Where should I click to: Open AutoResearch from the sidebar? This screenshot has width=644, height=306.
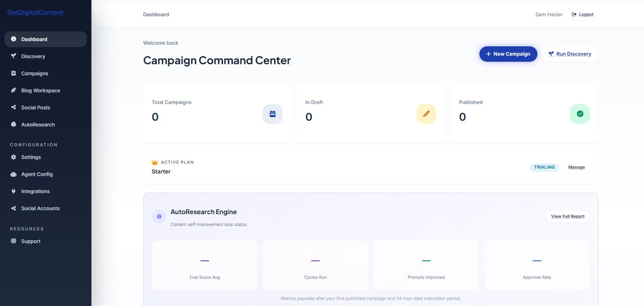pos(46,124)
